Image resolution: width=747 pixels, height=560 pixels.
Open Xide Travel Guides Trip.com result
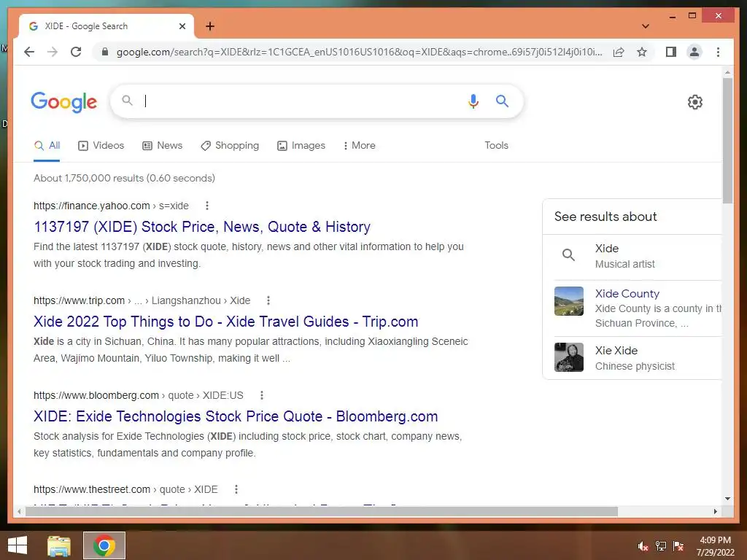226,322
